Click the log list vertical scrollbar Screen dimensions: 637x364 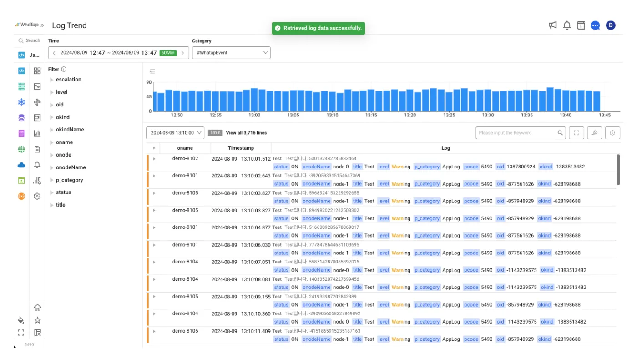(x=618, y=169)
